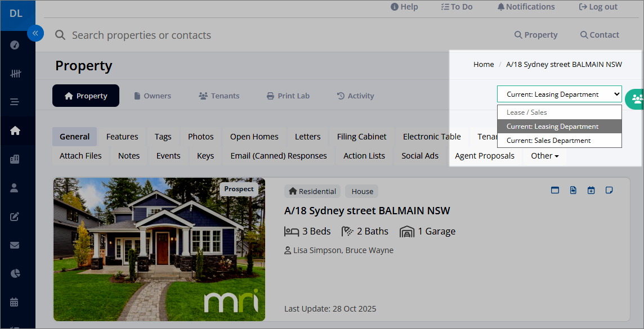Expand the Other dropdown tab

(544, 156)
